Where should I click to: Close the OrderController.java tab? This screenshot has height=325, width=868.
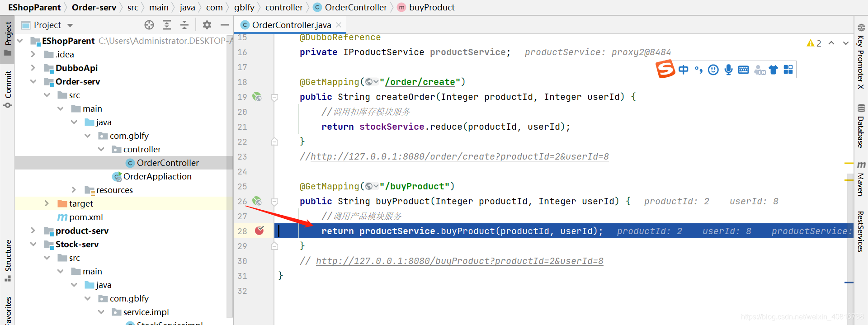[339, 25]
